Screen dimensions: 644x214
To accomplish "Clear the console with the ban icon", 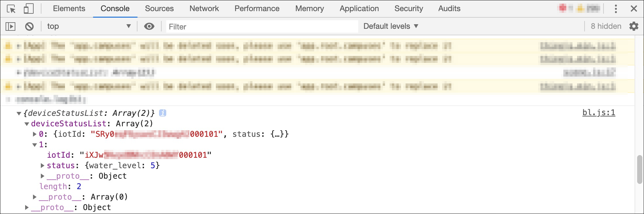I will point(29,26).
